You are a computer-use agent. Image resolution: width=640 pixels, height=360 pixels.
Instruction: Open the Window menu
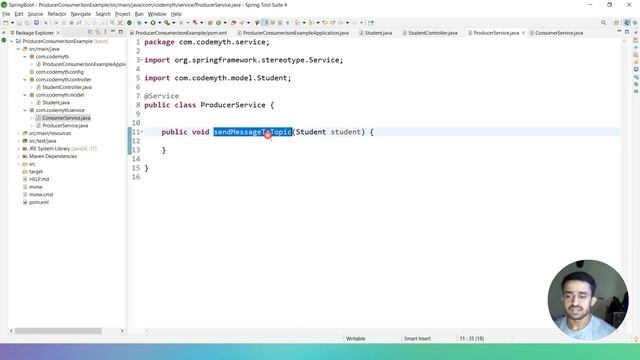[157, 14]
